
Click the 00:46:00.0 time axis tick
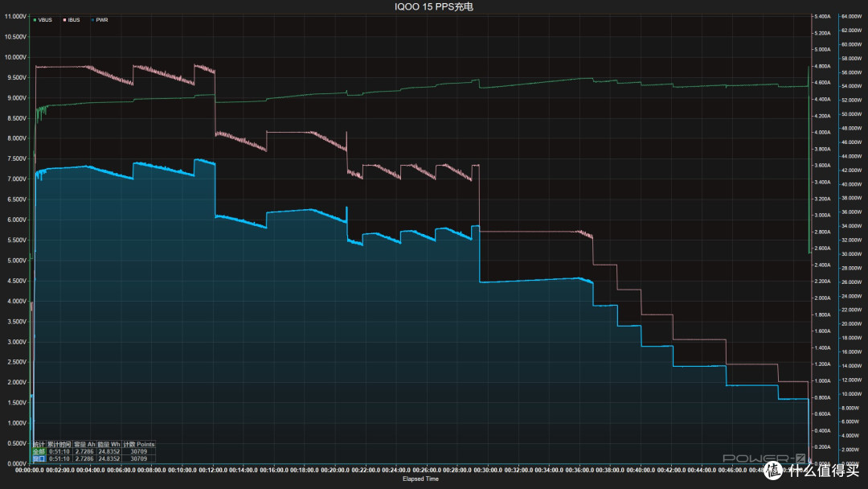point(732,471)
